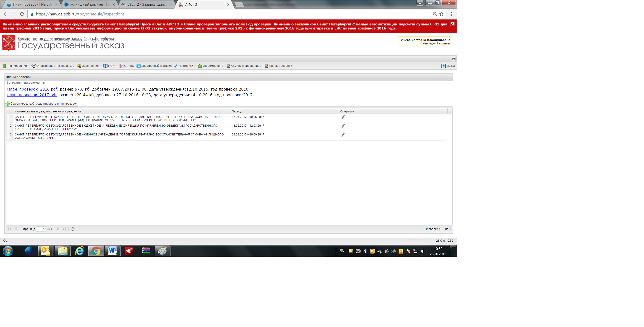
Task: Click edit pencil icon in row 3
Action: [342, 135]
